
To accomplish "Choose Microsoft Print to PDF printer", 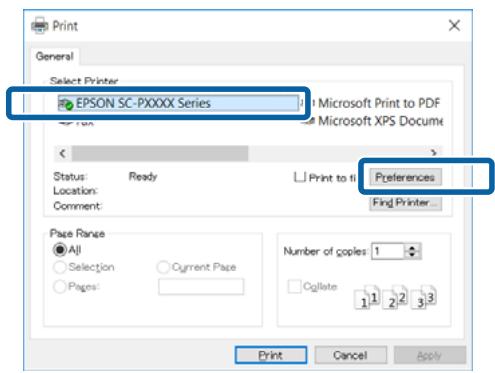I will [379, 103].
